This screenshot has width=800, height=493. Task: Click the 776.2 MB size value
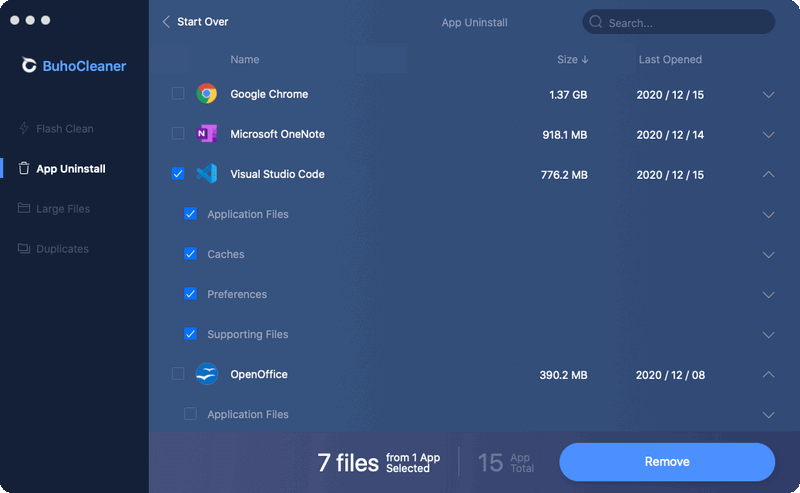(x=564, y=175)
